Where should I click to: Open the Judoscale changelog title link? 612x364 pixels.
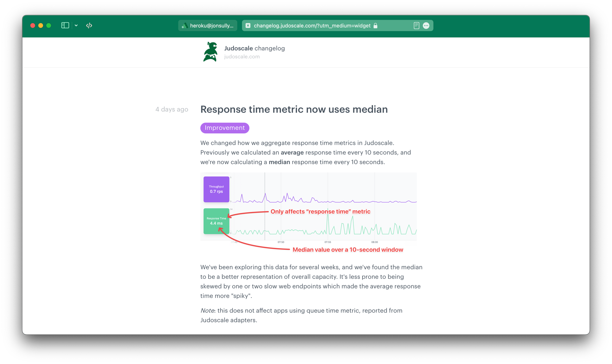pos(254,48)
